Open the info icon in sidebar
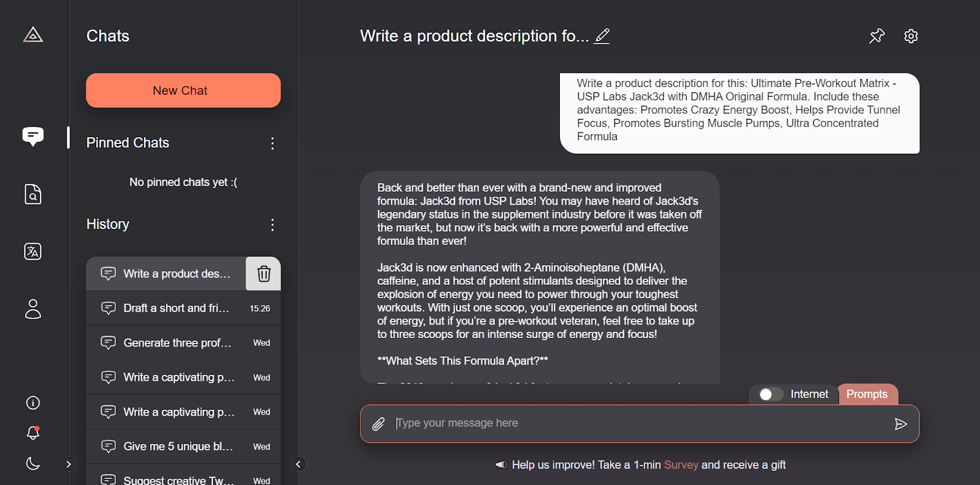The width and height of the screenshot is (980, 485). click(x=33, y=403)
